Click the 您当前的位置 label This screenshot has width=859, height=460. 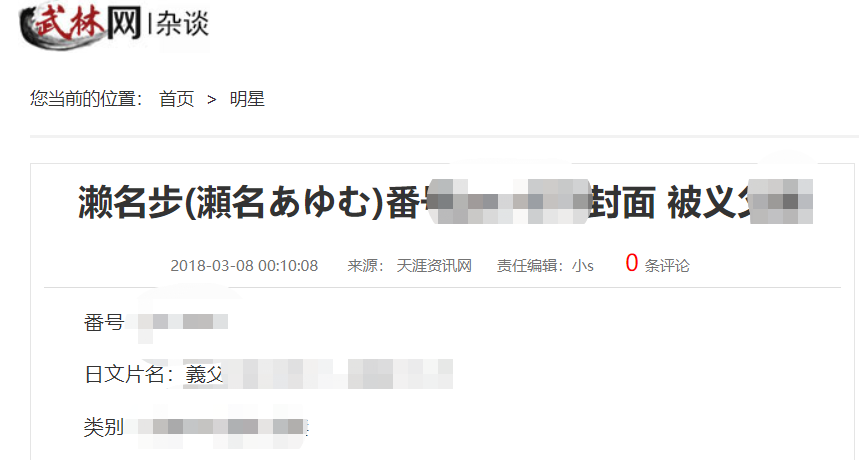tap(86, 99)
